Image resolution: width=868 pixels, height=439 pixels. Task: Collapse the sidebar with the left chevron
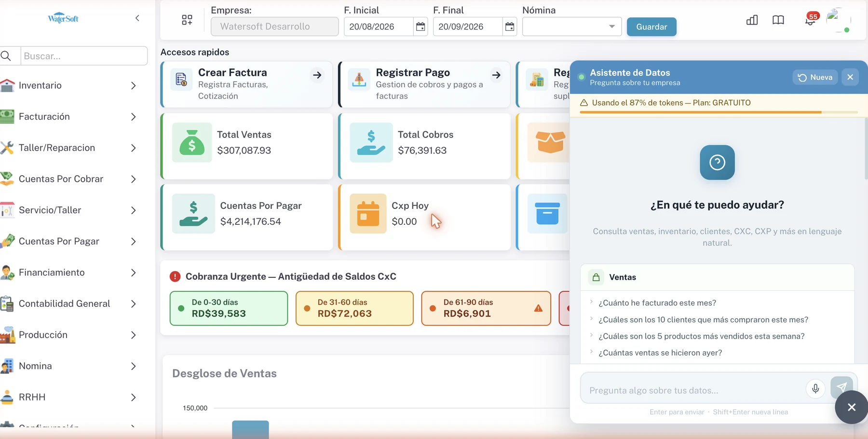(137, 18)
